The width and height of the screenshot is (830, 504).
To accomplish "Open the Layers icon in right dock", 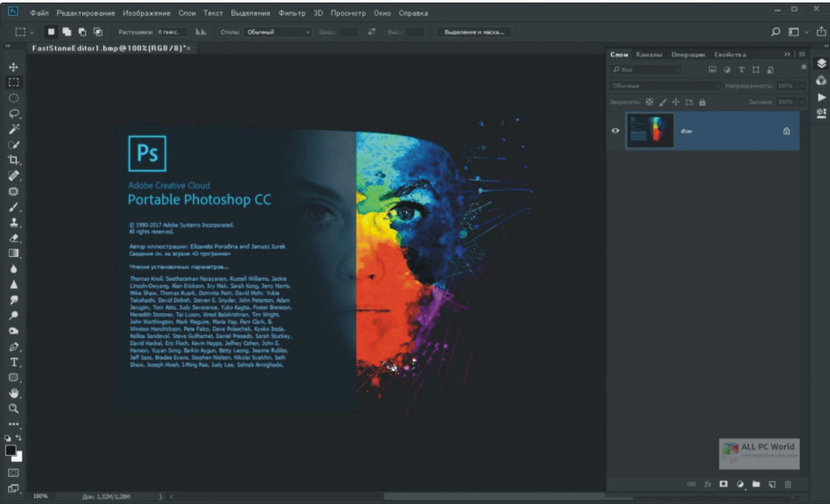I will [821, 64].
